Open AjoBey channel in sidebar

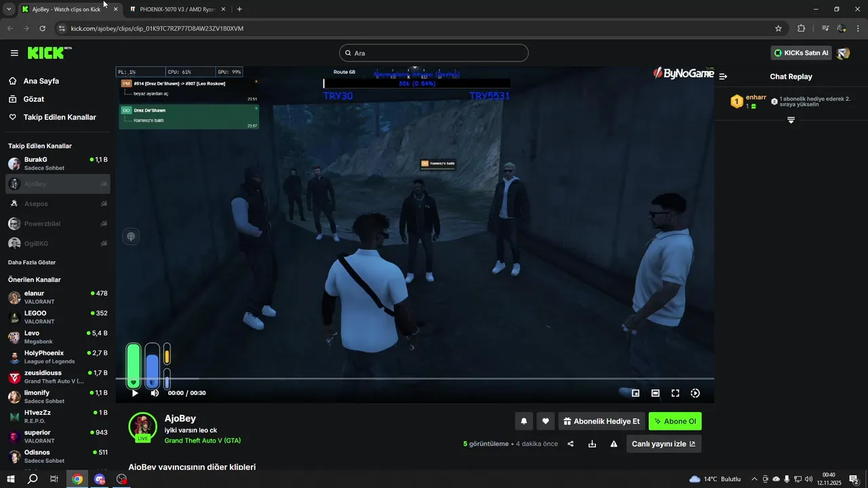[x=58, y=184]
